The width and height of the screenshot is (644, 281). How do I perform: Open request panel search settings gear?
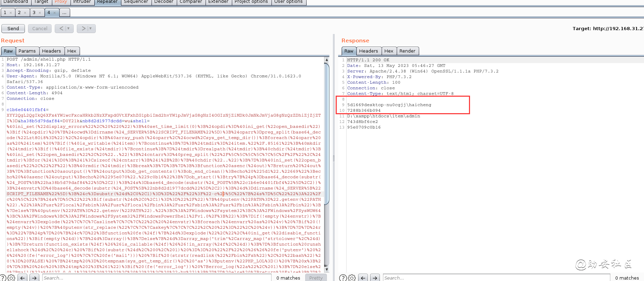[11, 278]
